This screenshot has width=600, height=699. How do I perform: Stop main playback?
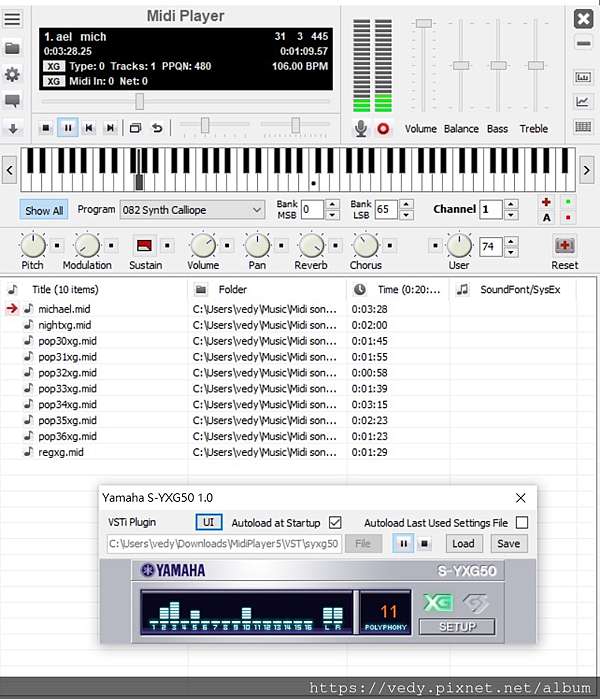[45, 128]
